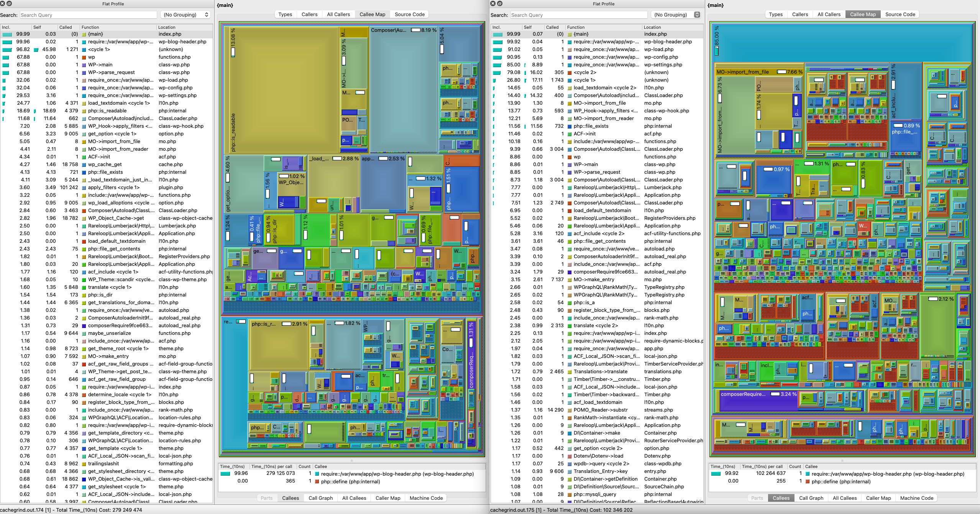Click color icon beside ACF->init in right list
Viewport: 980px width, 514px height.
pos(570,134)
